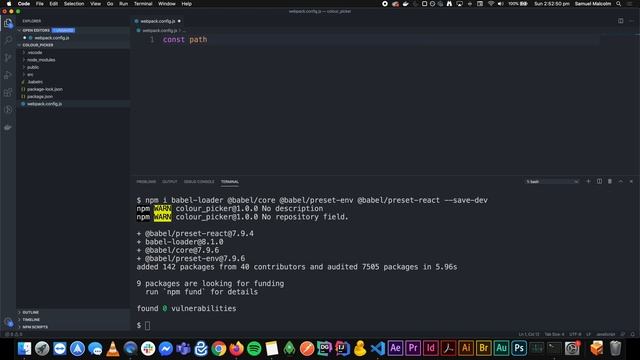Screen dimensions: 640x360
Task: Open the Go menu
Action: [x=110, y=4]
